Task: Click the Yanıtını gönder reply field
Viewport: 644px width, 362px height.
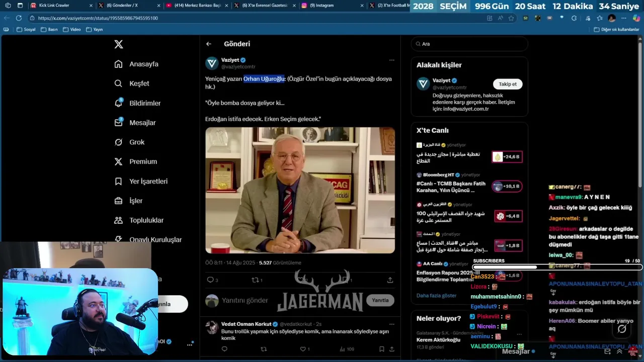Action: (x=245, y=300)
